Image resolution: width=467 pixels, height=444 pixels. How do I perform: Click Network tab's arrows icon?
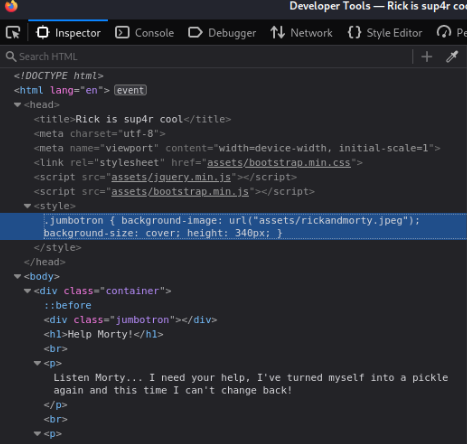[277, 33]
